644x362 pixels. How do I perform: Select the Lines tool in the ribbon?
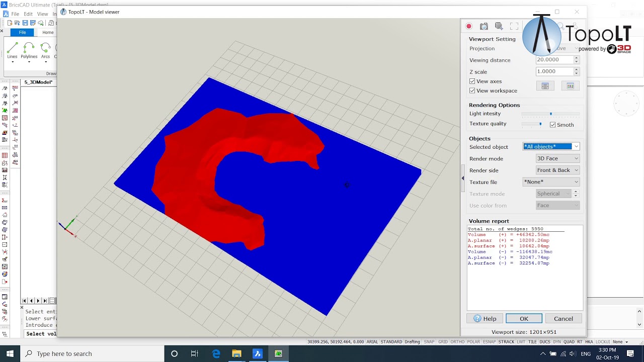[12, 50]
